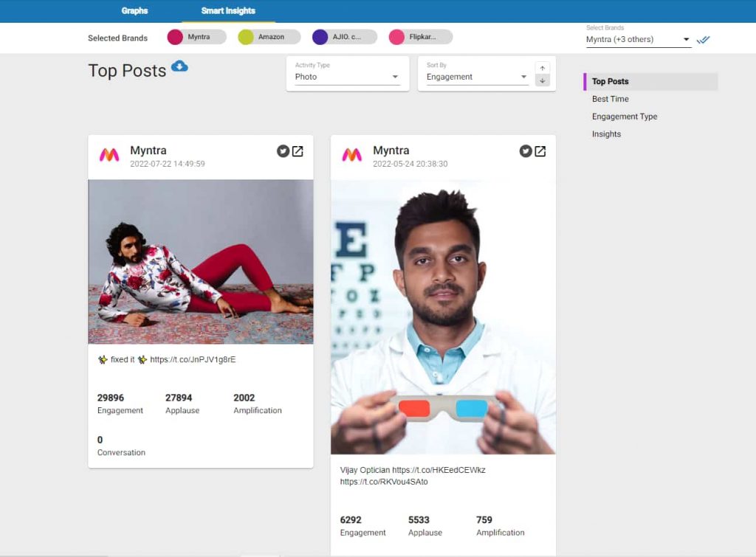Viewport: 756px width, 557px height.
Task: Select Top Posts in side navigation
Action: pyautogui.click(x=650, y=81)
